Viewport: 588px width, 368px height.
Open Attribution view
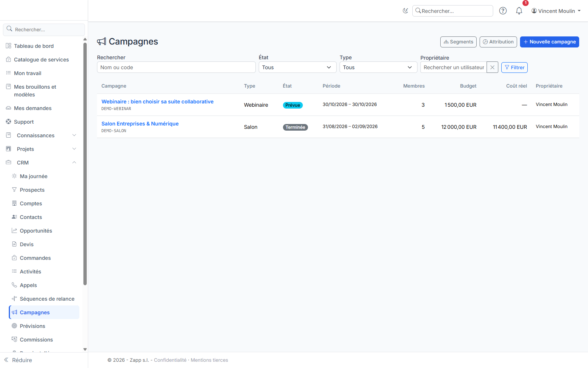point(498,42)
